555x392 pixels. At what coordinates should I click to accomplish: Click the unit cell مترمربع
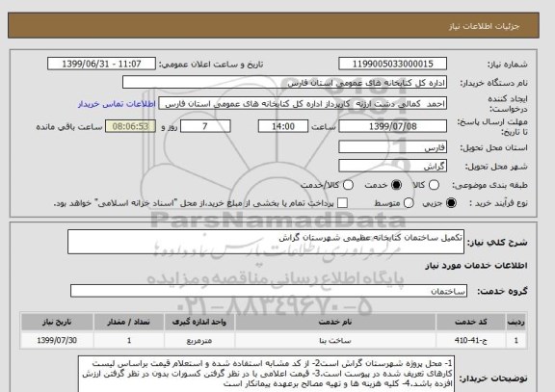tap(199, 340)
